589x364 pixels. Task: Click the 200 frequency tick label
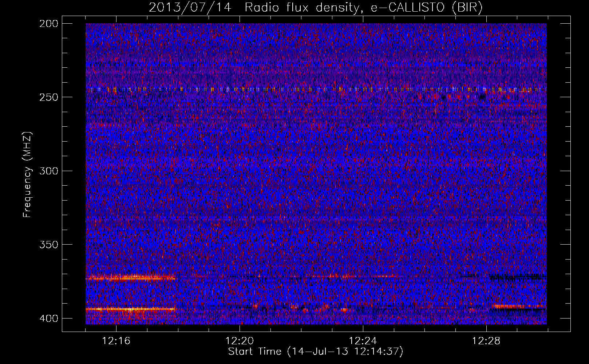coord(48,24)
